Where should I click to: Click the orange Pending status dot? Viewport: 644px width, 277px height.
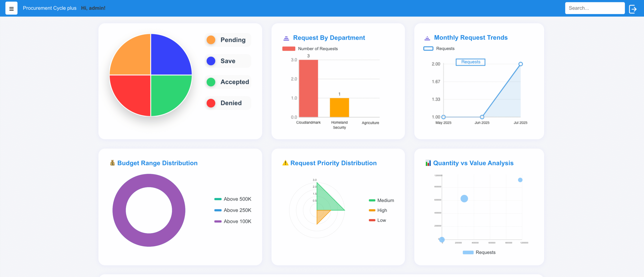211,40
